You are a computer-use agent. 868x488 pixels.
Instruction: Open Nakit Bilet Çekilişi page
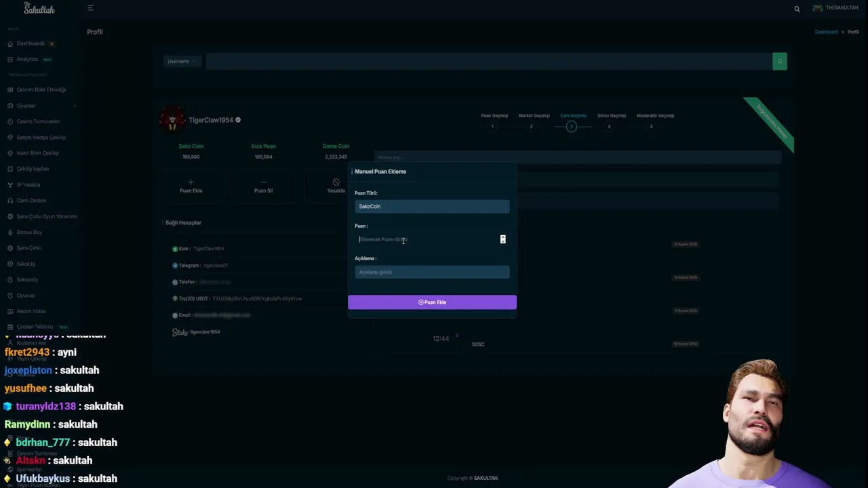(37, 153)
